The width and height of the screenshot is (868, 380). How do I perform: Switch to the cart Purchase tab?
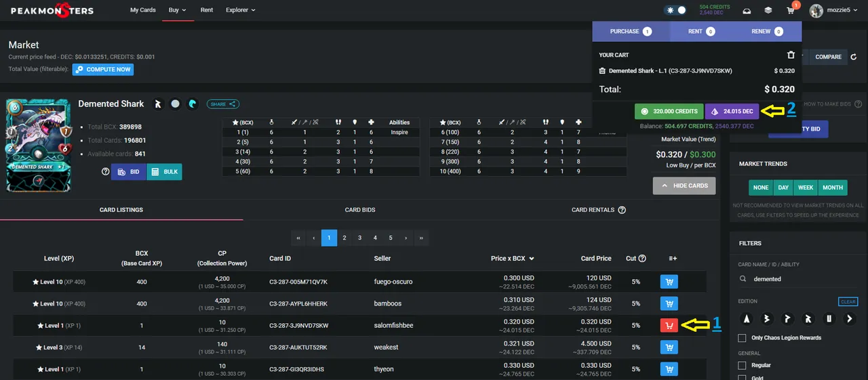click(631, 31)
